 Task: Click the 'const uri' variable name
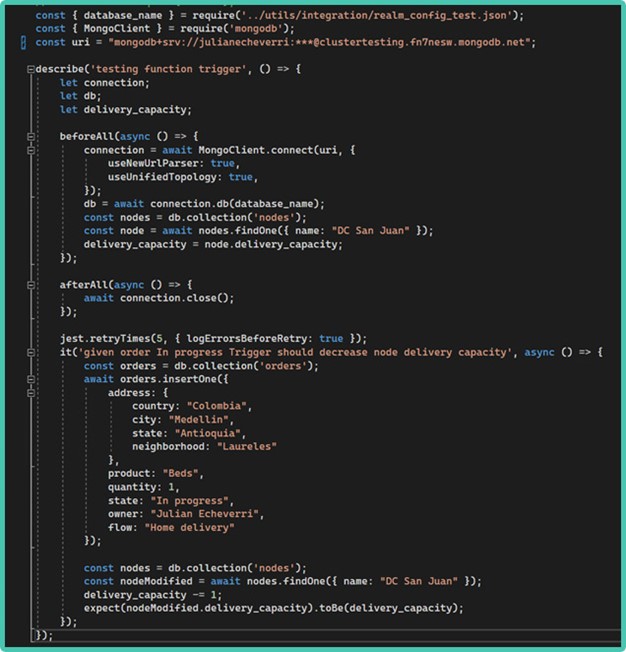(80, 42)
